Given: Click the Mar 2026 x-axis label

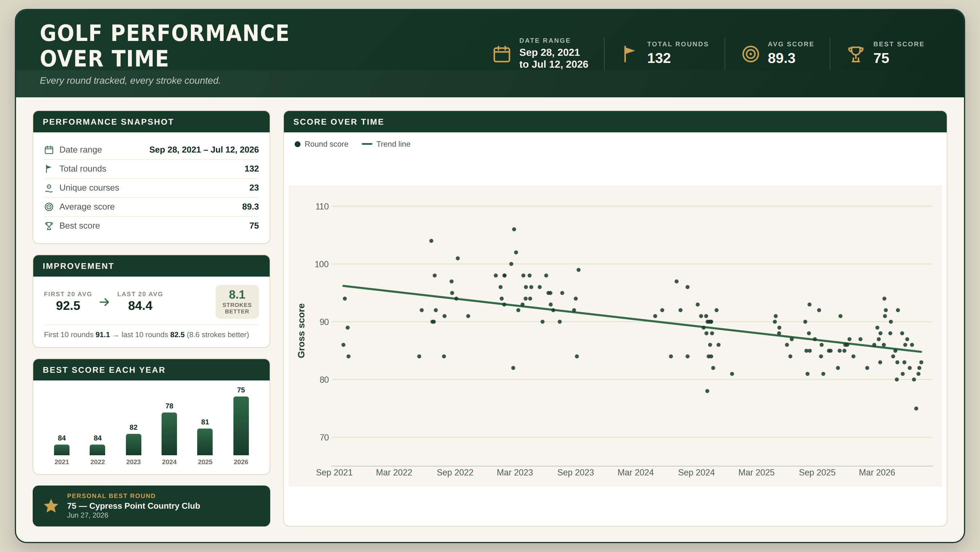Looking at the screenshot, I should (x=877, y=472).
